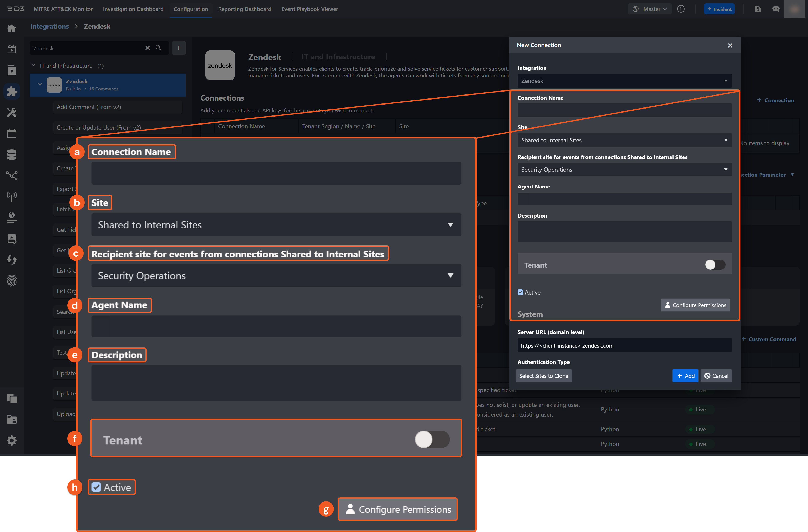Open the chat messages icon in the top bar
Screen dimensions: 808x532
776,9
